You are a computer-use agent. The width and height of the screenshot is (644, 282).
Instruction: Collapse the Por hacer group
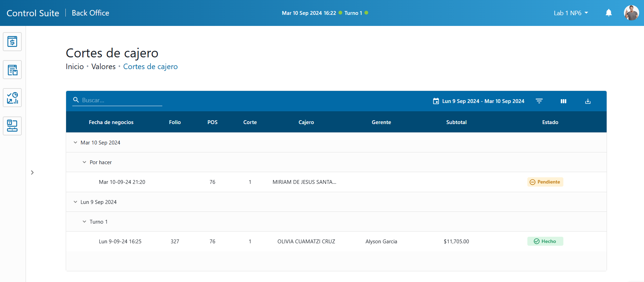pyautogui.click(x=84, y=162)
